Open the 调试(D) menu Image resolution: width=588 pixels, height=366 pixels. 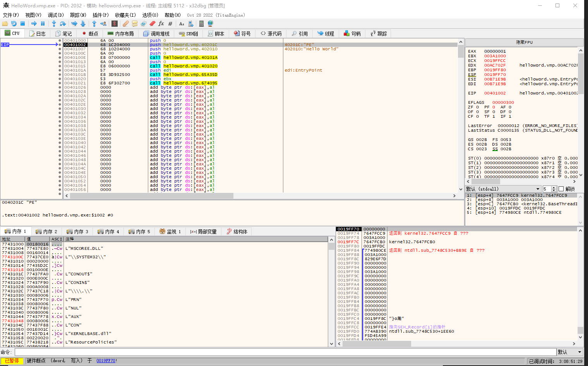click(x=56, y=15)
